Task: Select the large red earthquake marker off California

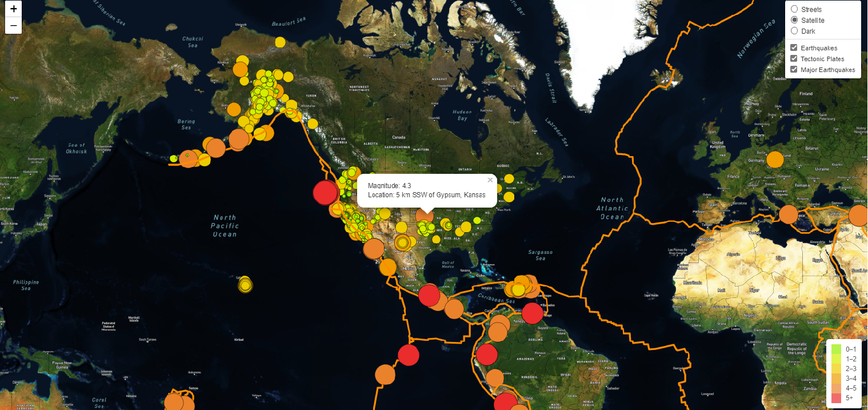Action: 325,193
